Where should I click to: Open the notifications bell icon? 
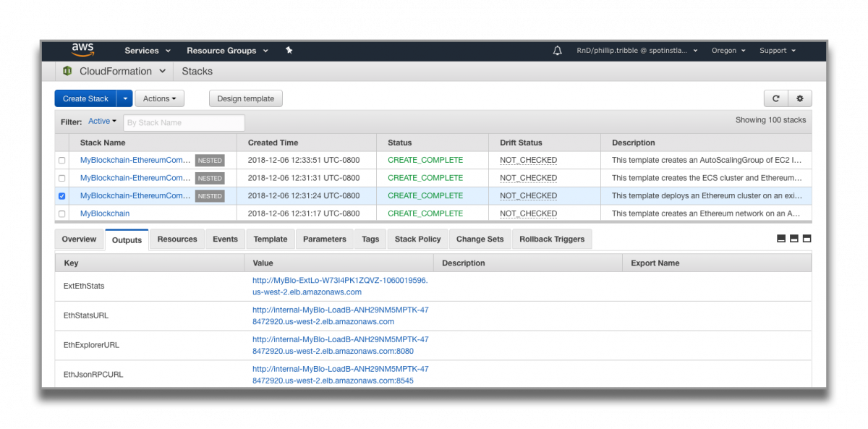(557, 51)
